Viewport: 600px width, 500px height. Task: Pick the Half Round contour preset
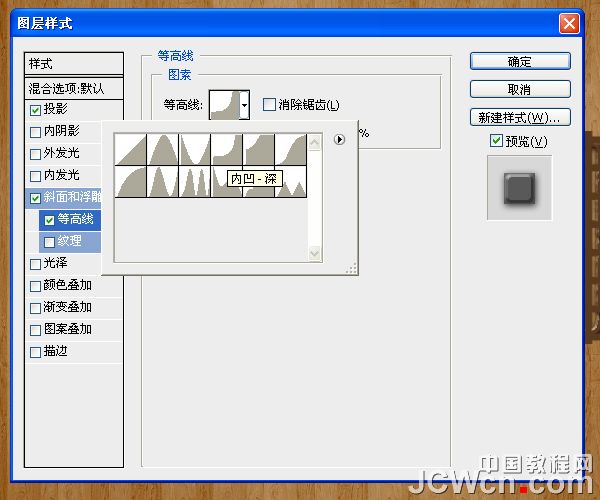point(131,181)
